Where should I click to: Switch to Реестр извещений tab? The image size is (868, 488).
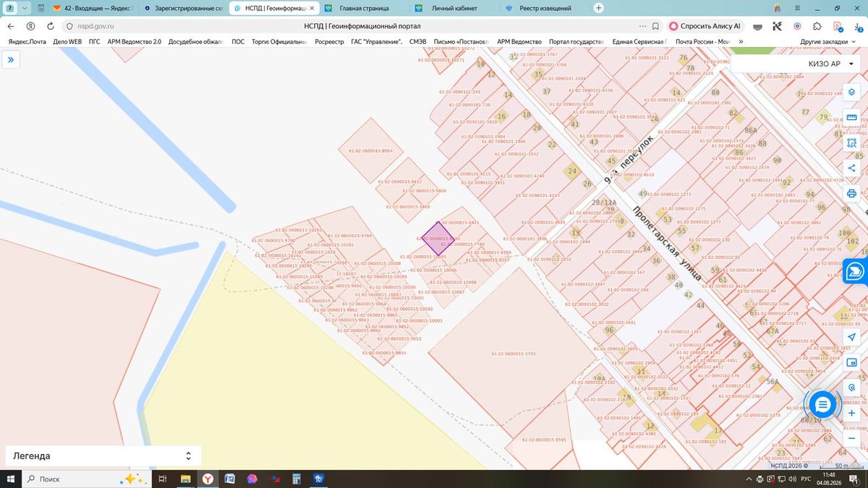(x=544, y=8)
